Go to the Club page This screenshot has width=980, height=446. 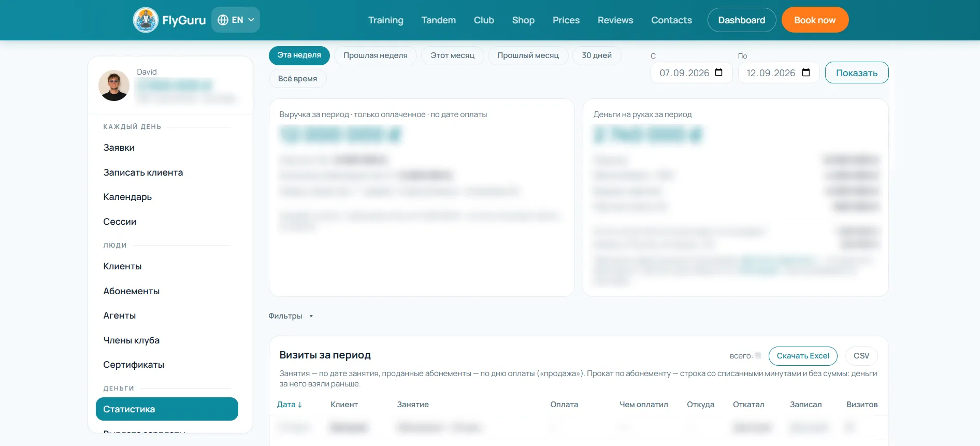(484, 20)
